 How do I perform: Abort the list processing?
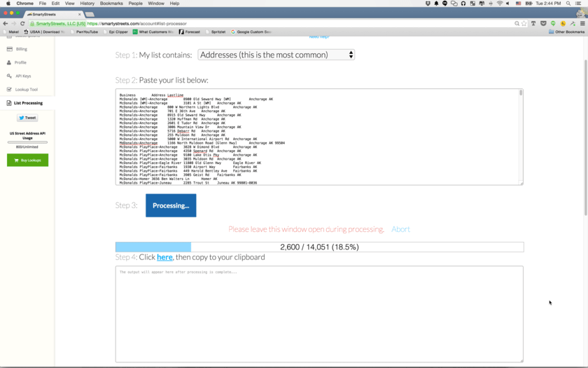pos(400,229)
